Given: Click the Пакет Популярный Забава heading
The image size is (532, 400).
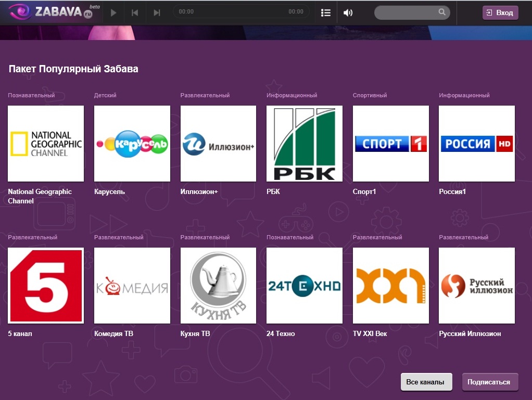Looking at the screenshot, I should tap(73, 69).
